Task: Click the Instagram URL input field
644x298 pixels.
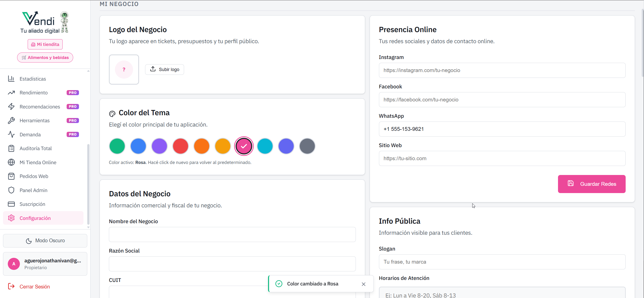Action: click(502, 70)
